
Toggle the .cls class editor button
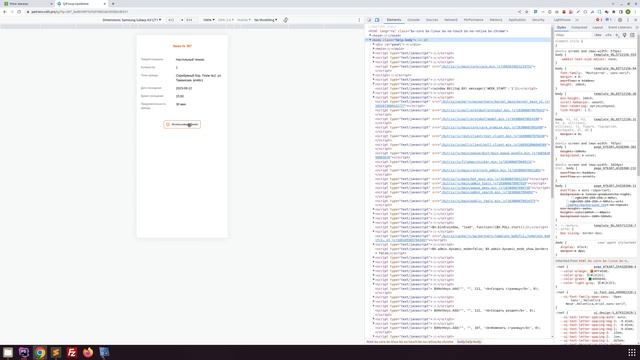point(608,35)
